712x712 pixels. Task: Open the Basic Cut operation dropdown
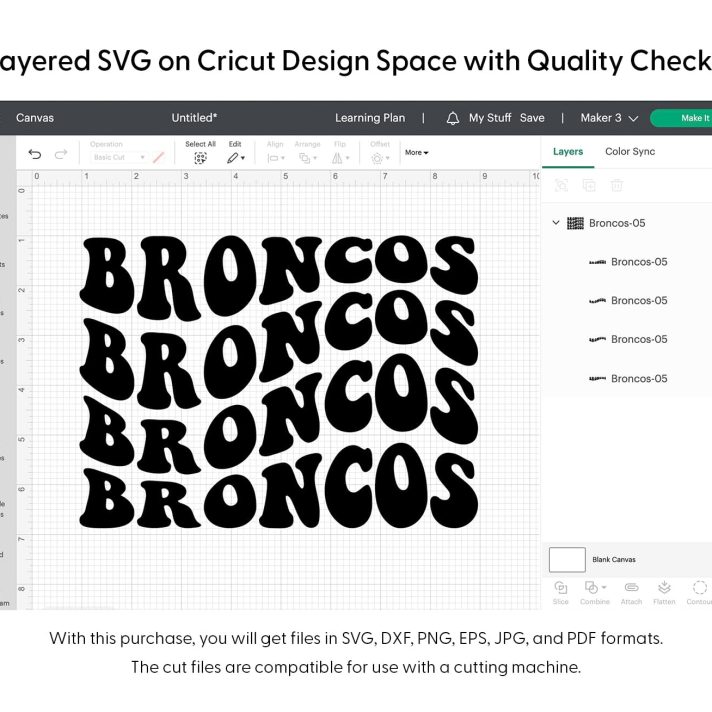(x=119, y=157)
